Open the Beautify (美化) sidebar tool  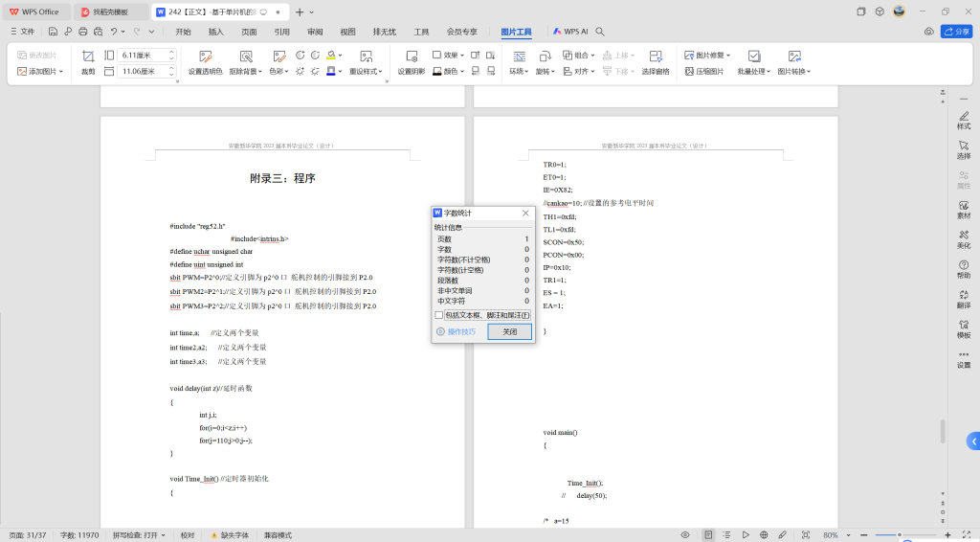(x=964, y=240)
